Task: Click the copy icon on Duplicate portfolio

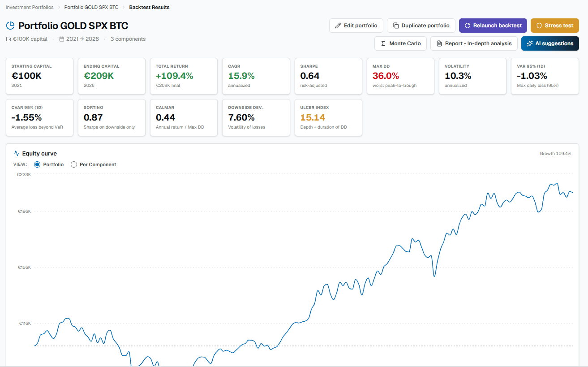Action: pos(396,26)
